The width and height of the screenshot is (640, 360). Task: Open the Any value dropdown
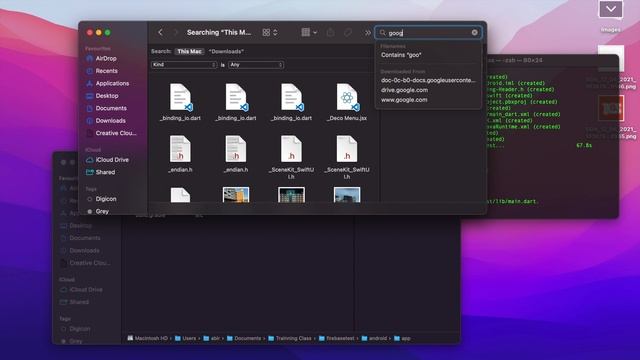coord(256,64)
